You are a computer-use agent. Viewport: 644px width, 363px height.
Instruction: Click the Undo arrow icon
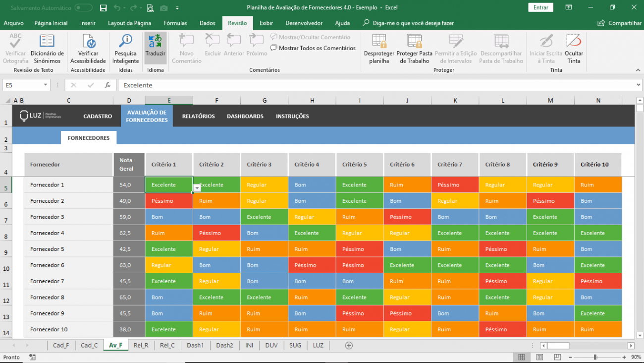(x=116, y=8)
